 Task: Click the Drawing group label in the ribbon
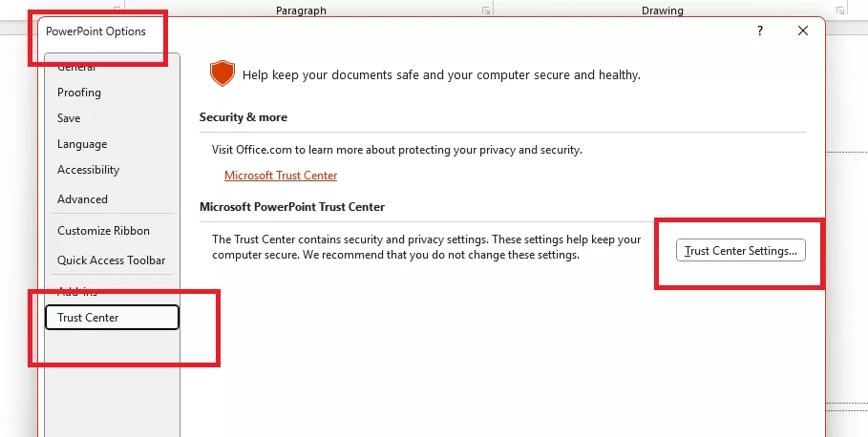[x=663, y=10]
